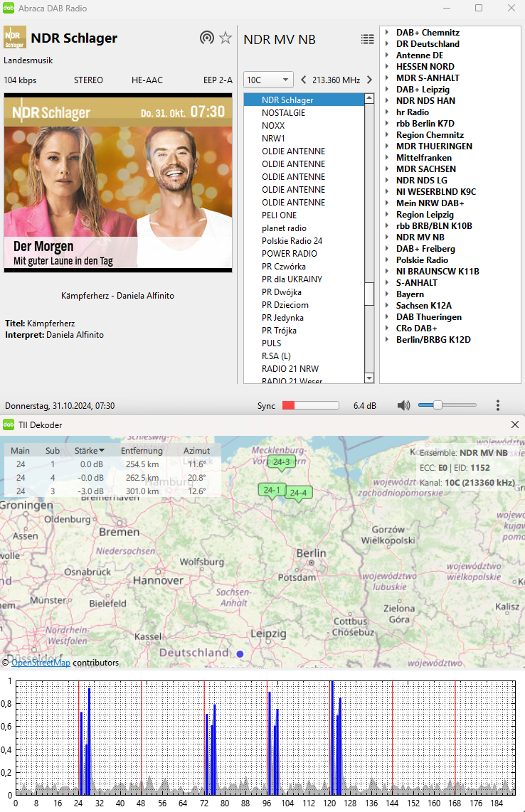Open the broadcast antenna signal icon
This screenshot has height=812, width=525.
pos(207,37)
